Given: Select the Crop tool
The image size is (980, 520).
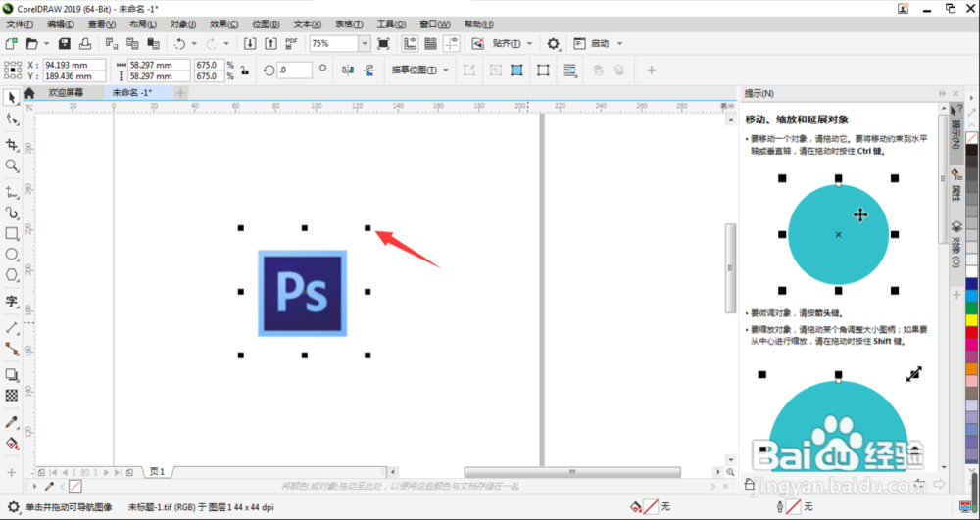Looking at the screenshot, I should pyautogui.click(x=11, y=145).
